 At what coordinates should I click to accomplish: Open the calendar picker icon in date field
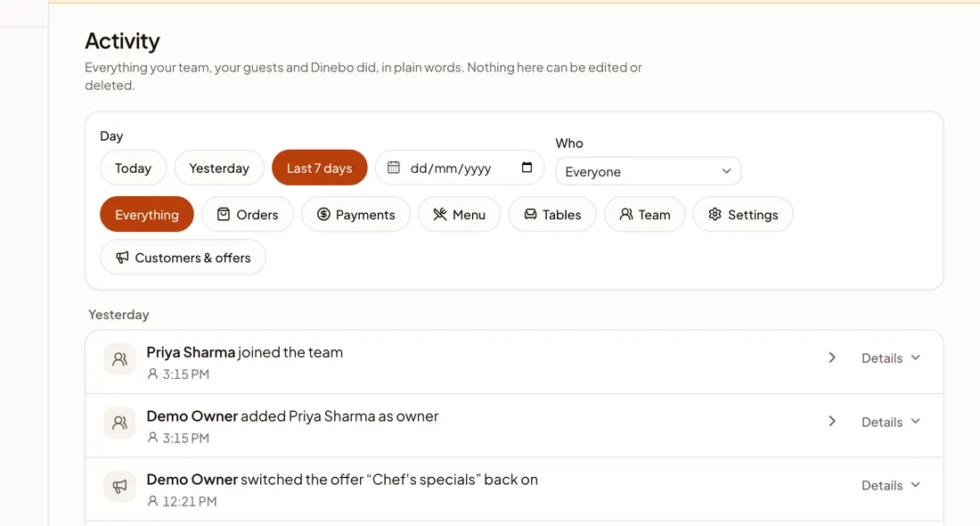(527, 168)
